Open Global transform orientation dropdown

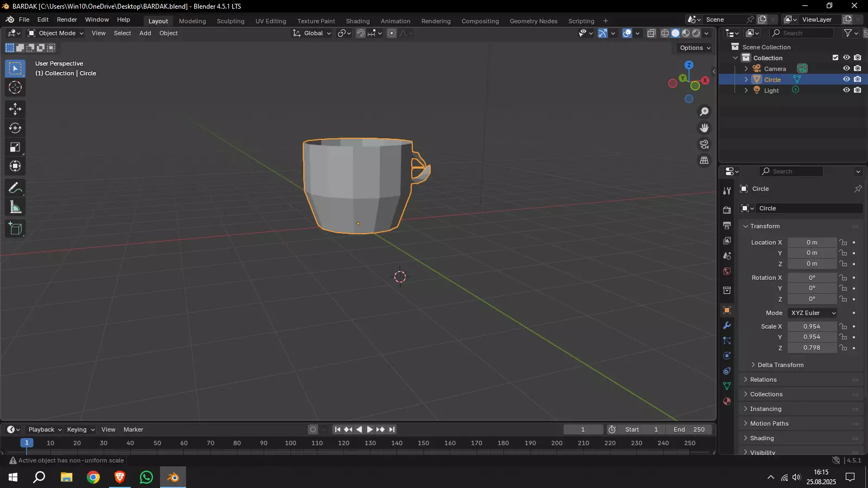[312, 33]
